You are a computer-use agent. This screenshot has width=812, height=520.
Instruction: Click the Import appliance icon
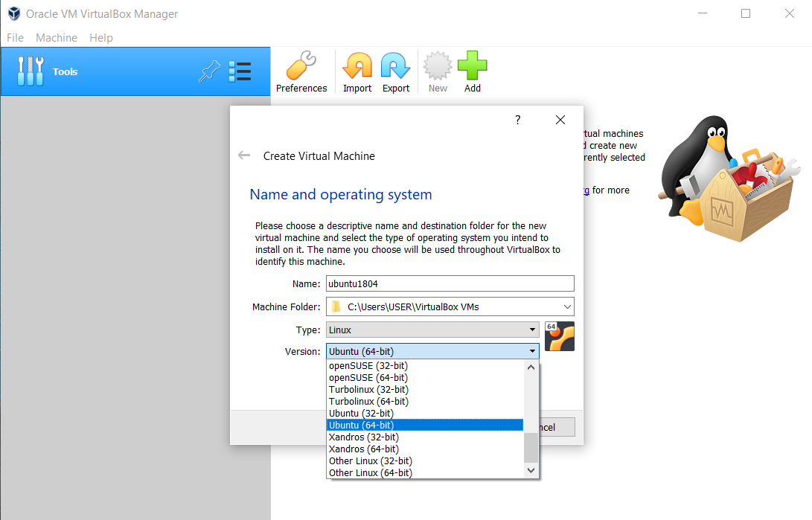point(357,67)
